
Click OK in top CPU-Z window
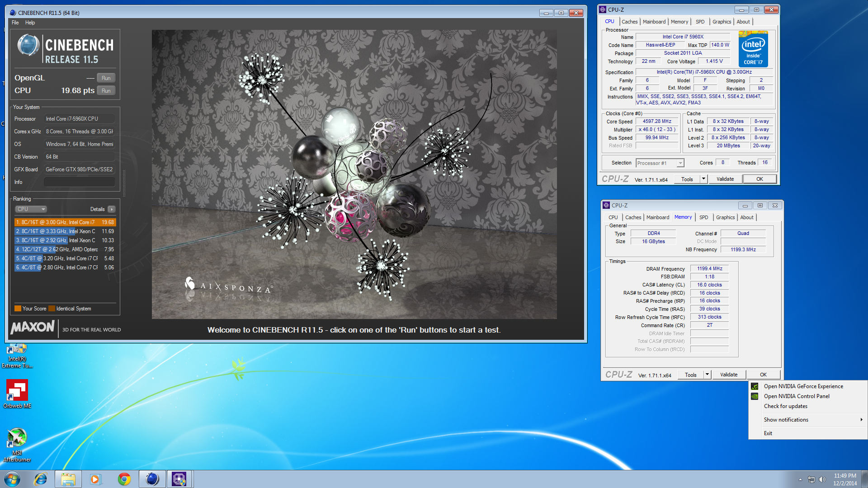(x=759, y=179)
